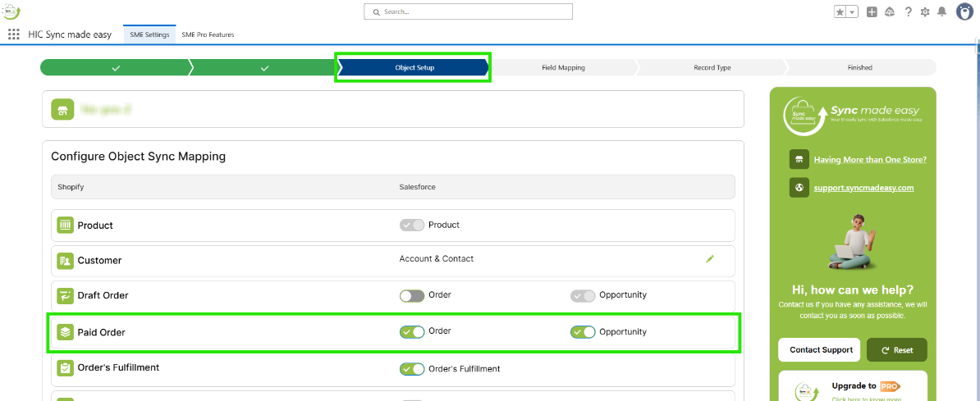Click the Shopify column header
This screenshot has height=401, width=980.
tap(71, 187)
